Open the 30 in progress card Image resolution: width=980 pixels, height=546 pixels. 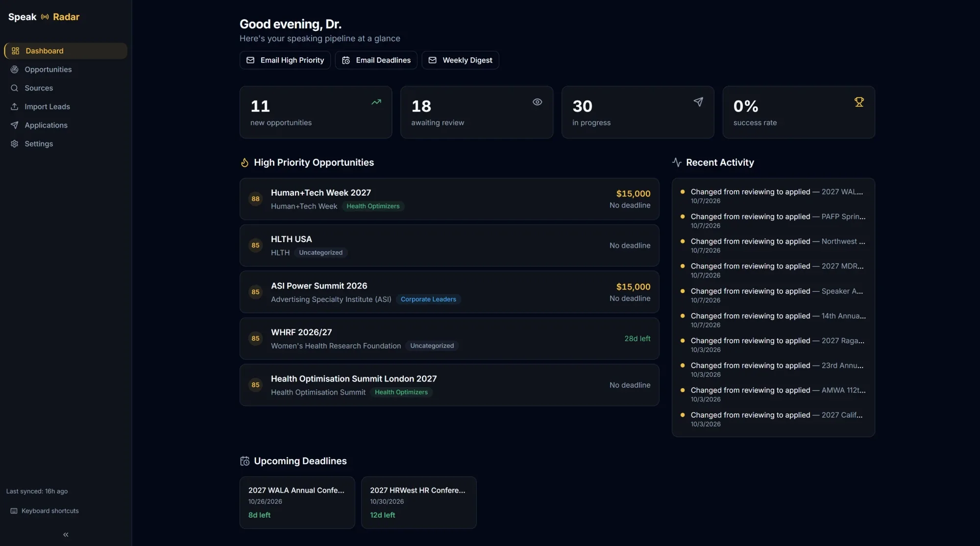coord(638,112)
